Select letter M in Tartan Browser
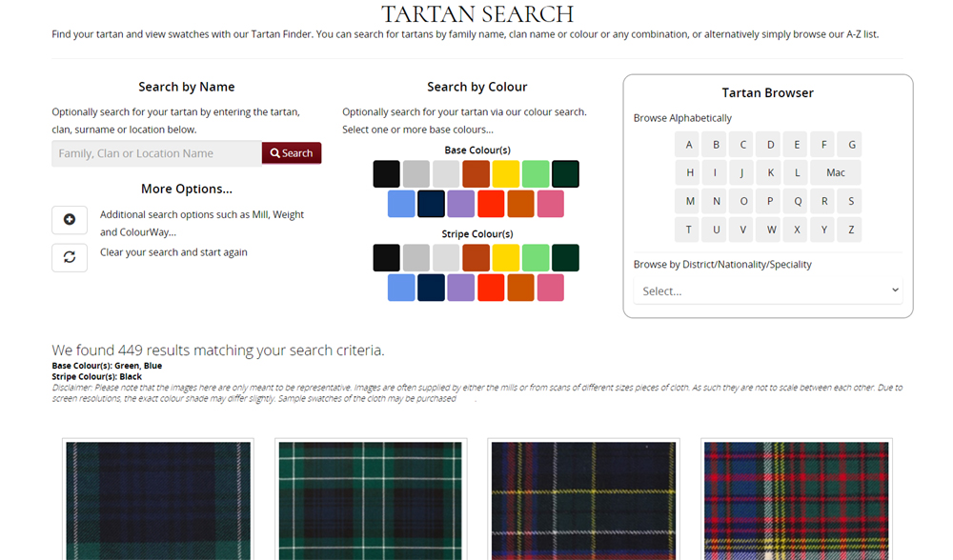 [689, 201]
